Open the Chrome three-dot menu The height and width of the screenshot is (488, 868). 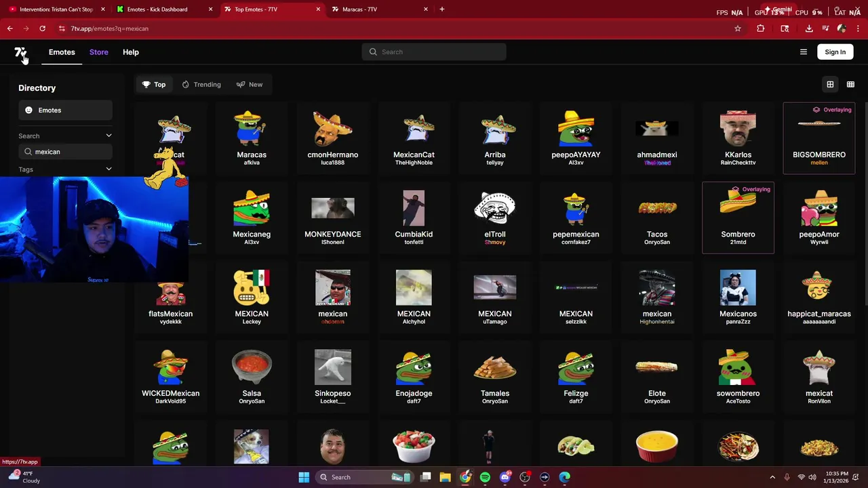857,28
